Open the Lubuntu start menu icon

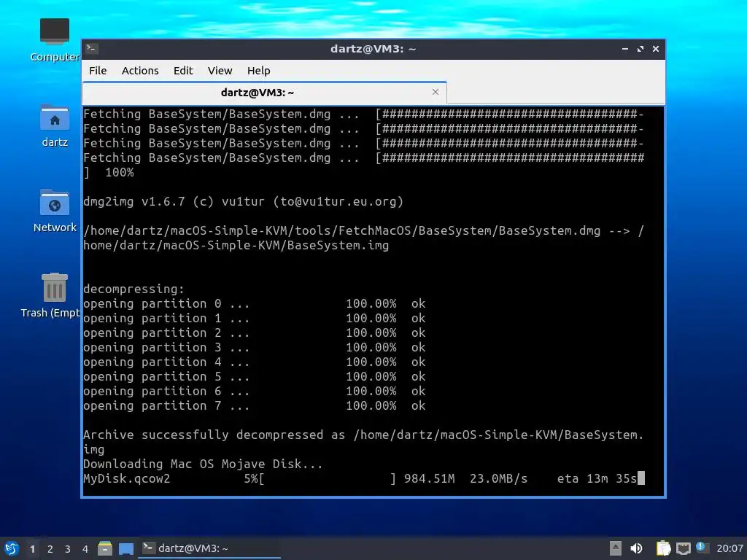point(12,548)
